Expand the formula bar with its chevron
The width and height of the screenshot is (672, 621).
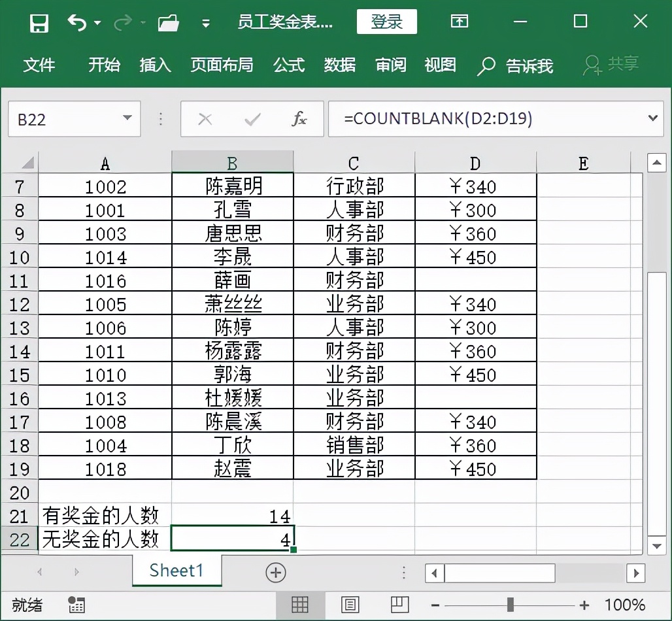click(x=652, y=119)
